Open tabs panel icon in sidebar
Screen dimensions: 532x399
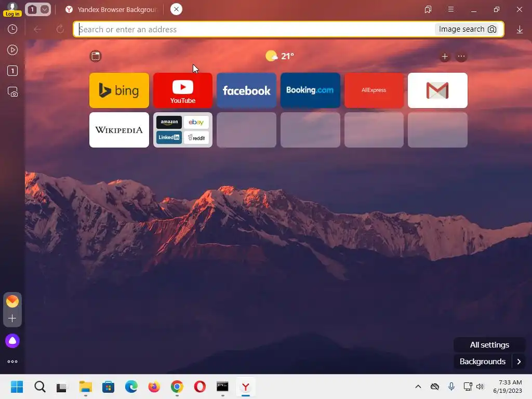[12, 71]
